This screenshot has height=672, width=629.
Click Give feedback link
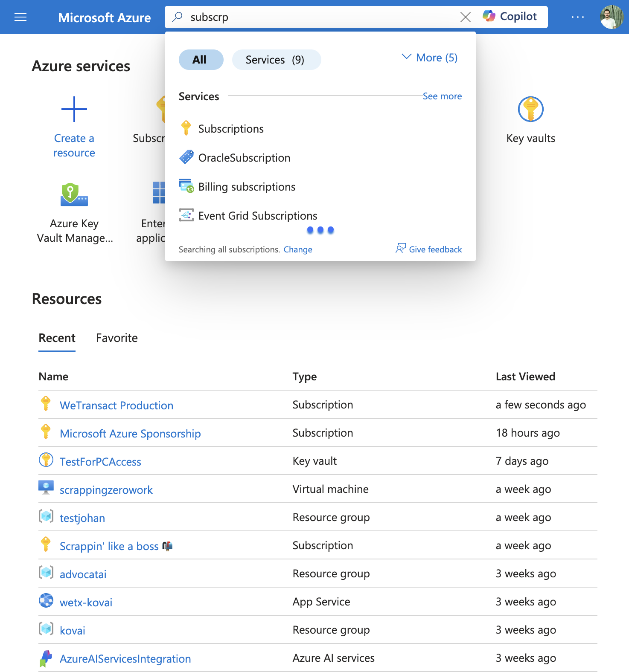click(429, 249)
